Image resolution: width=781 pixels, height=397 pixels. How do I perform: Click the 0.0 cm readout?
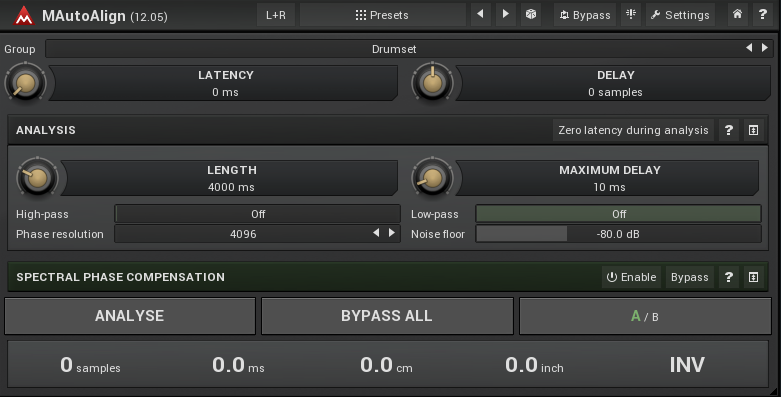coord(386,365)
